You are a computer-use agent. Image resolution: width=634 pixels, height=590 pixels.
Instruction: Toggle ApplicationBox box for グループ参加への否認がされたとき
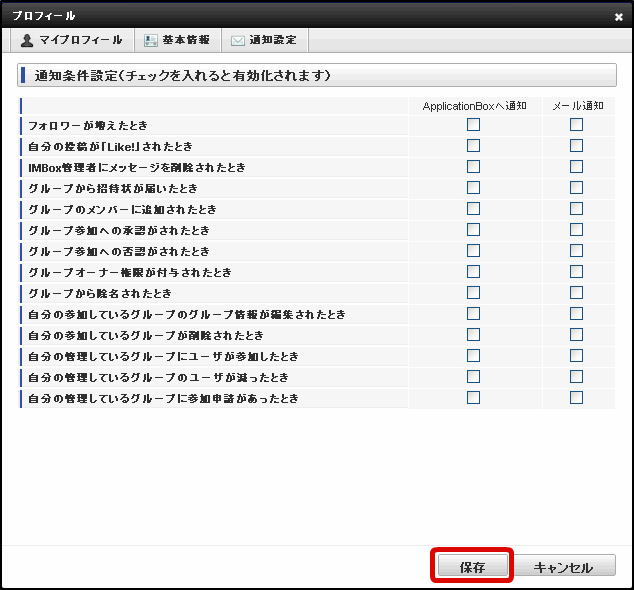click(473, 251)
